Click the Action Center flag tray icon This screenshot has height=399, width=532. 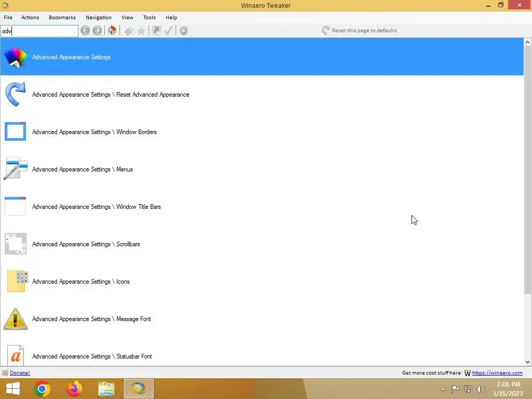pyautogui.click(x=455, y=389)
